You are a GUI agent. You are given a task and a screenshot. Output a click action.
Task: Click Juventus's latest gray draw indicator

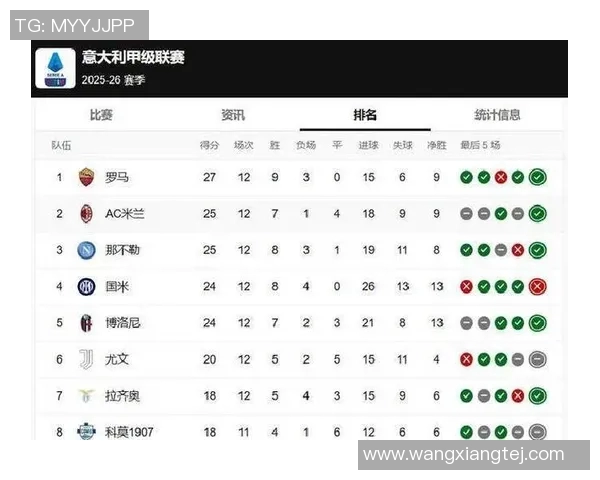[537, 360]
